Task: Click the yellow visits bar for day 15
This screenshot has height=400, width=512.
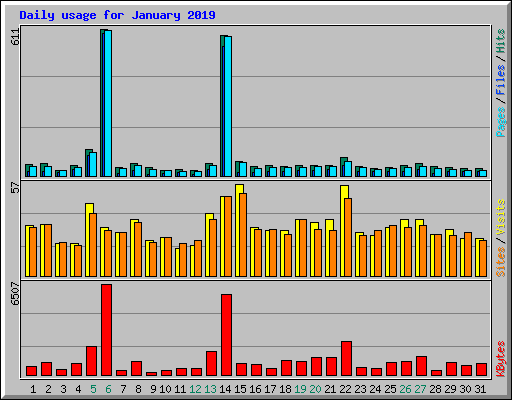Action: (238, 230)
